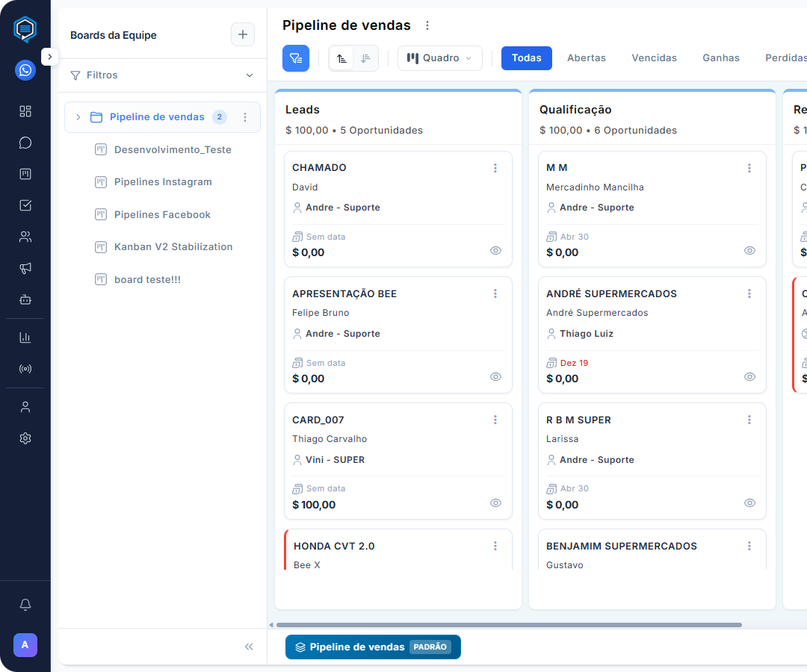807x672 pixels.
Task: Open the chatbot robot icon in sidebar
Action: pyautogui.click(x=25, y=299)
